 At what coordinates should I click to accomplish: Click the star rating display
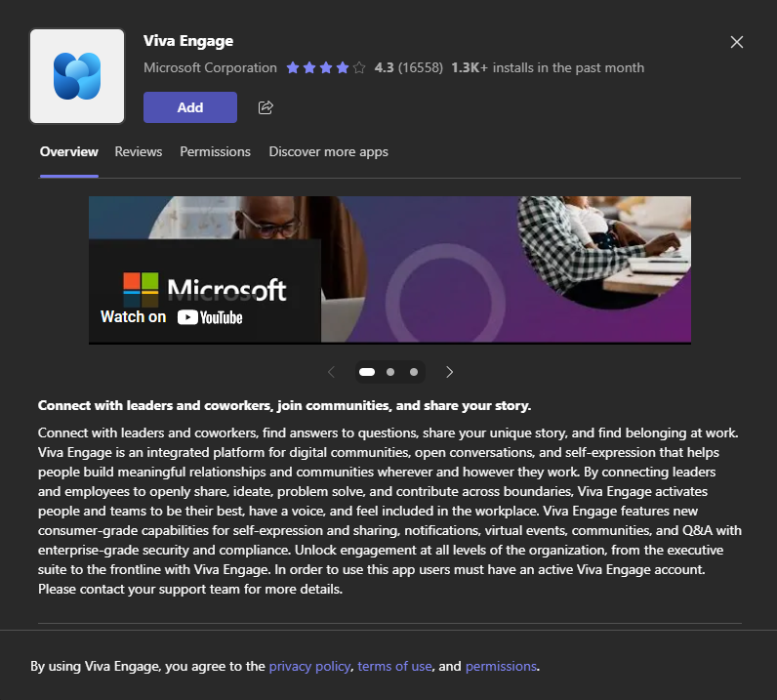pyautogui.click(x=326, y=67)
